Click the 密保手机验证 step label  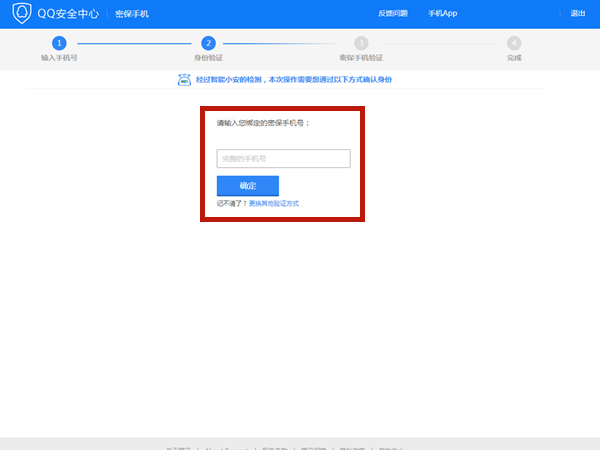[361, 58]
